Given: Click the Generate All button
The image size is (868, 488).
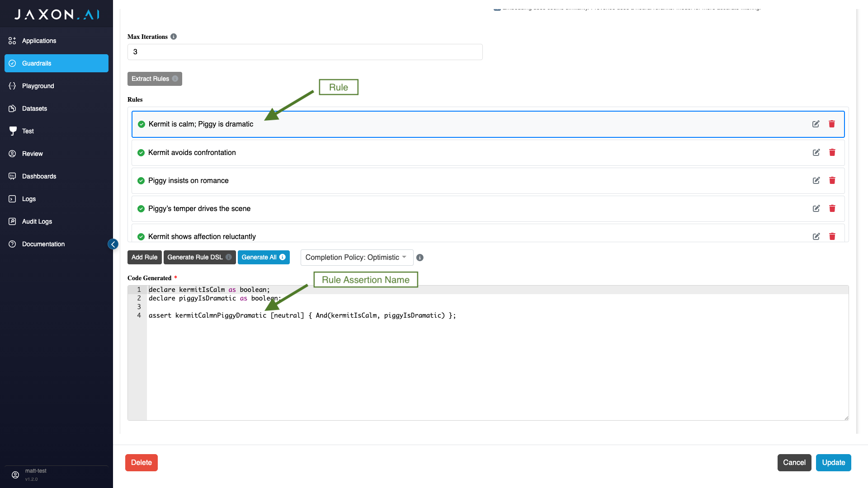Looking at the screenshot, I should click(263, 258).
